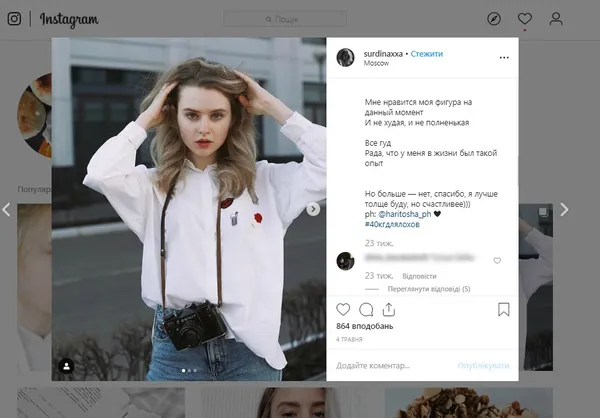Viewport: 600px width, 418px height.
Task: Click Відповісти to reply to comment
Action: click(x=419, y=276)
